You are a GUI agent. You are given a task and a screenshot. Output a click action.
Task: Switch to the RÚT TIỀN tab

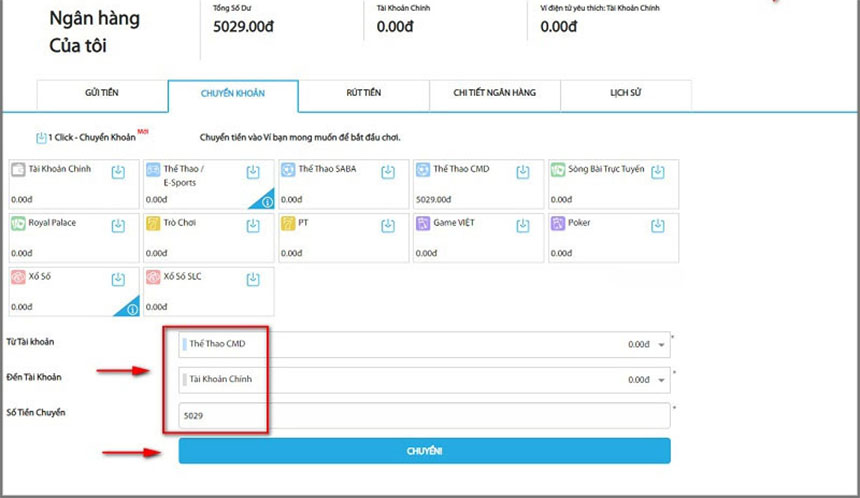tap(362, 93)
